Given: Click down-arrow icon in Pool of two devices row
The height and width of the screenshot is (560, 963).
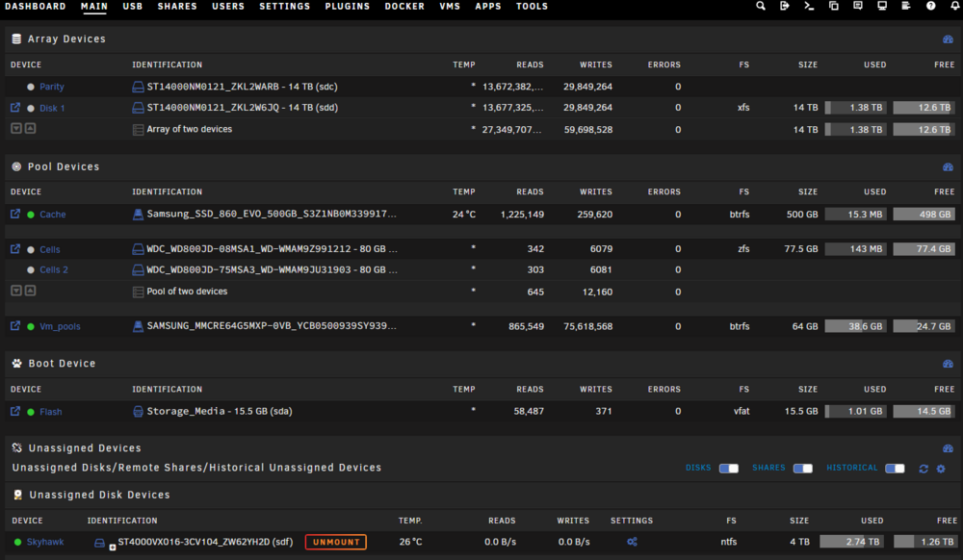Looking at the screenshot, I should (x=16, y=291).
